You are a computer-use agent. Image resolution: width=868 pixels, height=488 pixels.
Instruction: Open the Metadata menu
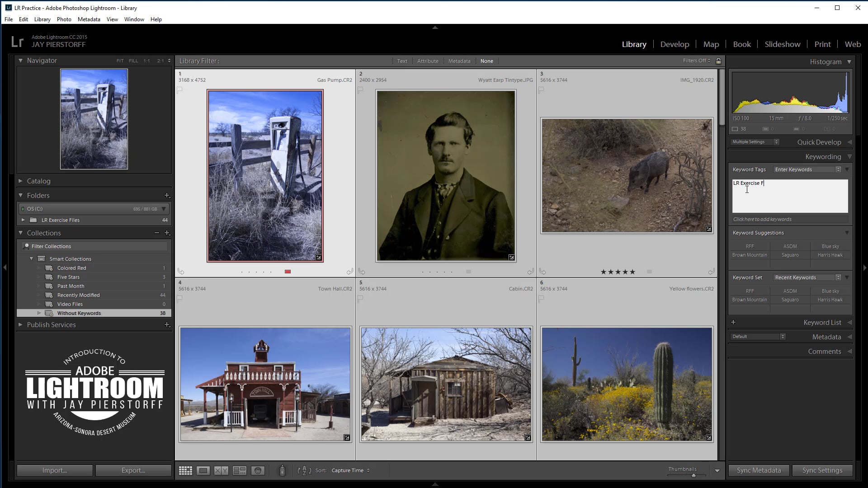point(89,19)
